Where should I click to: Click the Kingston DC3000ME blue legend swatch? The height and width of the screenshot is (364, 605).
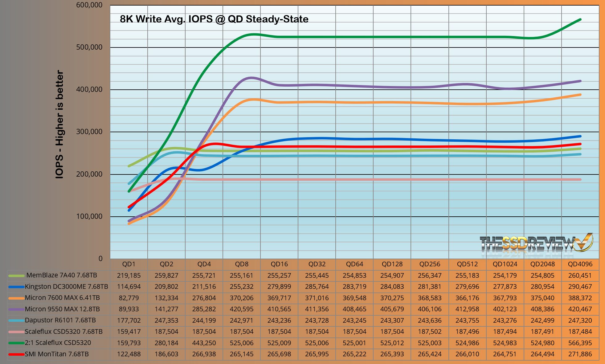[x=16, y=287]
